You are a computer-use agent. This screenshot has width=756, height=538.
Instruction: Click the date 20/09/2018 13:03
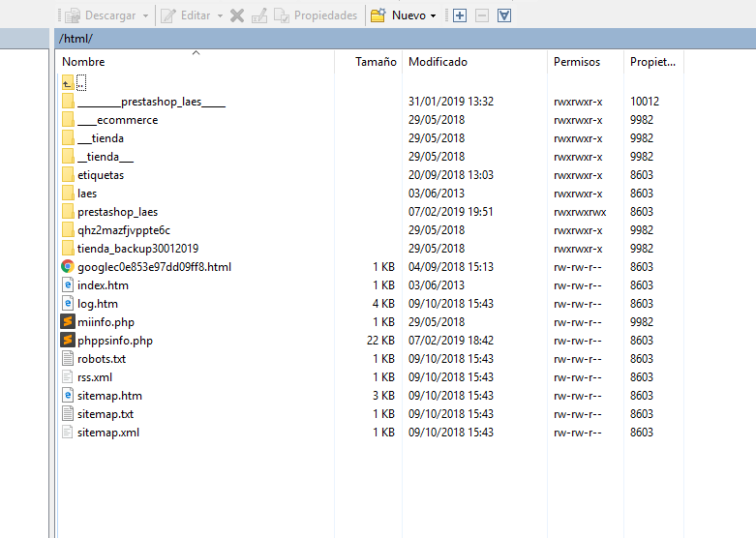click(451, 175)
